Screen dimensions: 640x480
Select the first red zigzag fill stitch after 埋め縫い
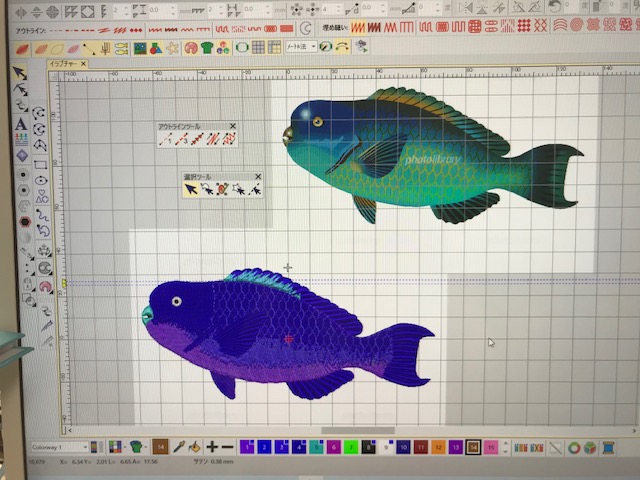[358, 27]
